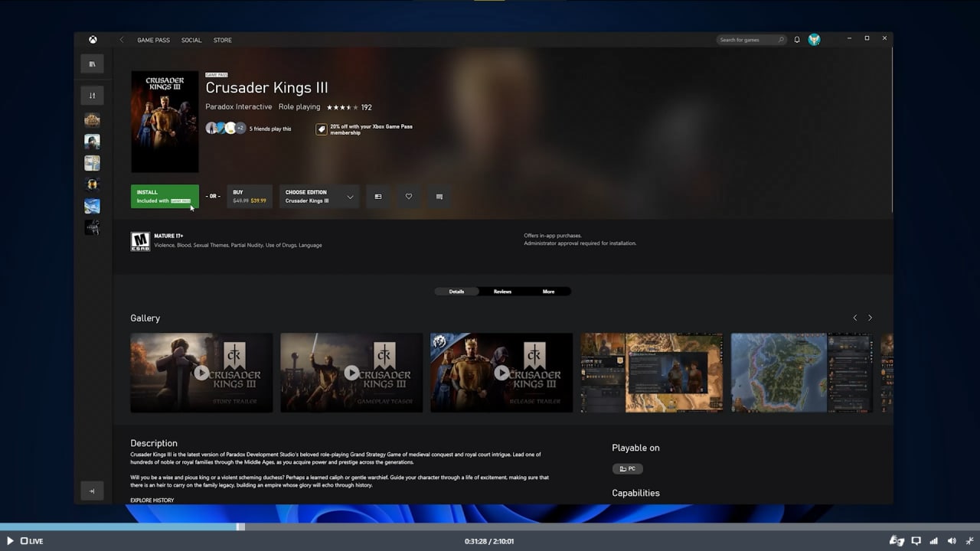Open the profile avatar in title bar
980x551 pixels.
point(814,40)
